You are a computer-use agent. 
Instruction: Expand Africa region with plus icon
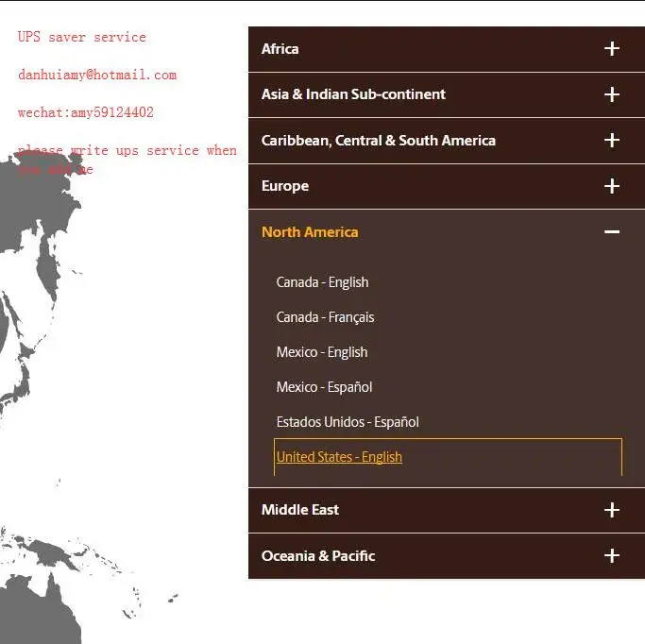click(x=612, y=48)
